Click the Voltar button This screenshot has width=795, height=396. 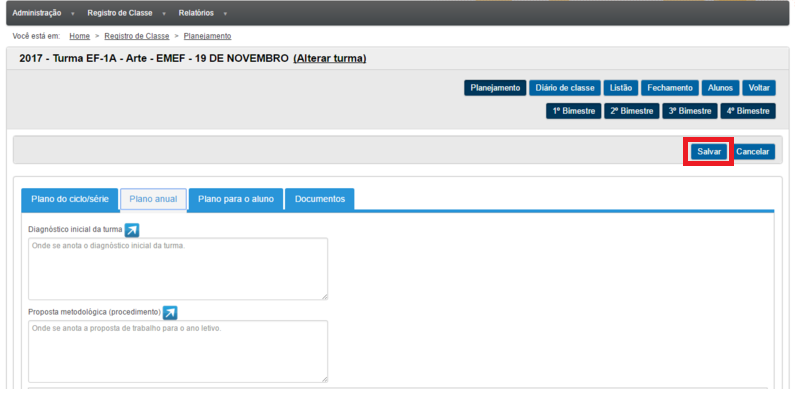point(759,88)
